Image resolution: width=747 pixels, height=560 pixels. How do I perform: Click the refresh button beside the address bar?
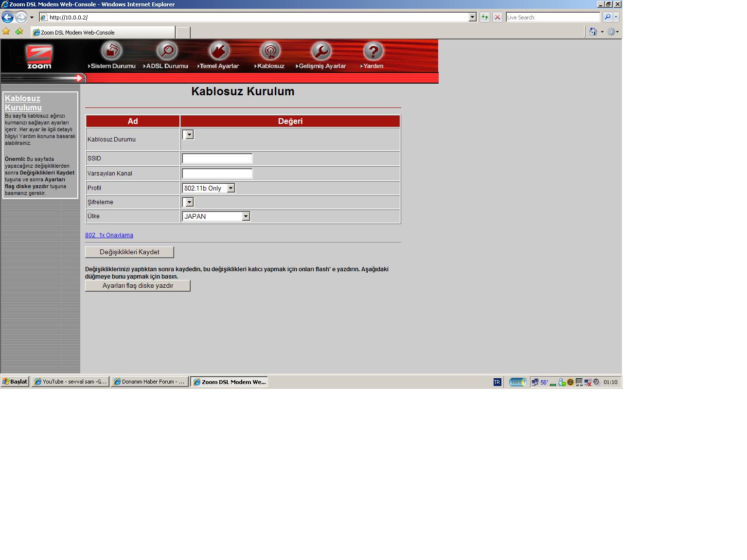485,17
